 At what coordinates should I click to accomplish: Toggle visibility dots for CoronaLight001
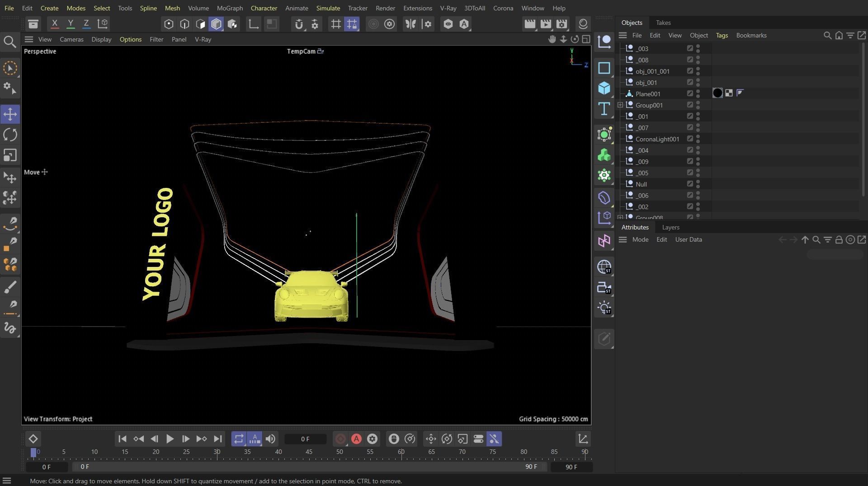pos(698,139)
